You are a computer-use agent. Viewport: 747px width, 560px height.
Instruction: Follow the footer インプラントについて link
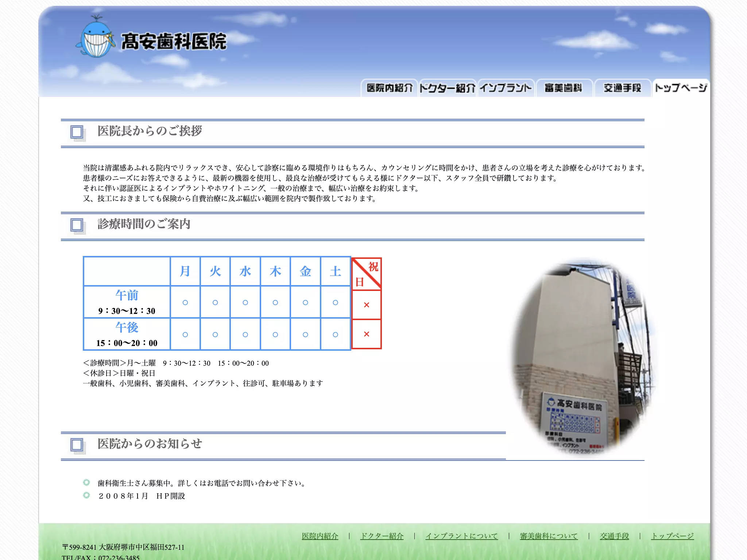point(462,536)
